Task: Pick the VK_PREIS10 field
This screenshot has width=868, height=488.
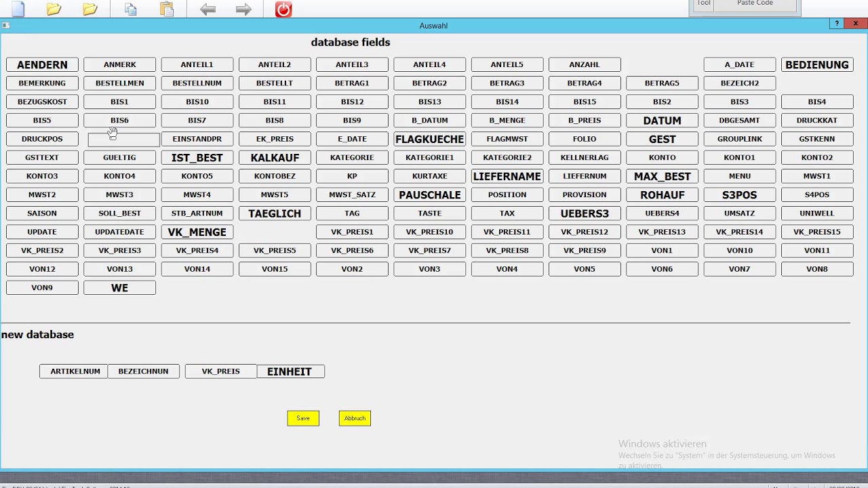Action: (430, 232)
